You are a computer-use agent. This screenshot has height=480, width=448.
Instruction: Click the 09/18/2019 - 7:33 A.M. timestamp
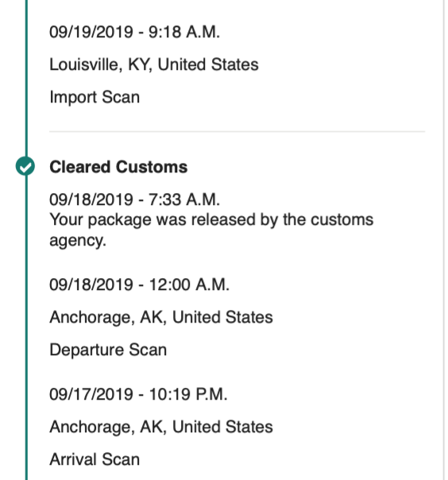click(x=135, y=199)
